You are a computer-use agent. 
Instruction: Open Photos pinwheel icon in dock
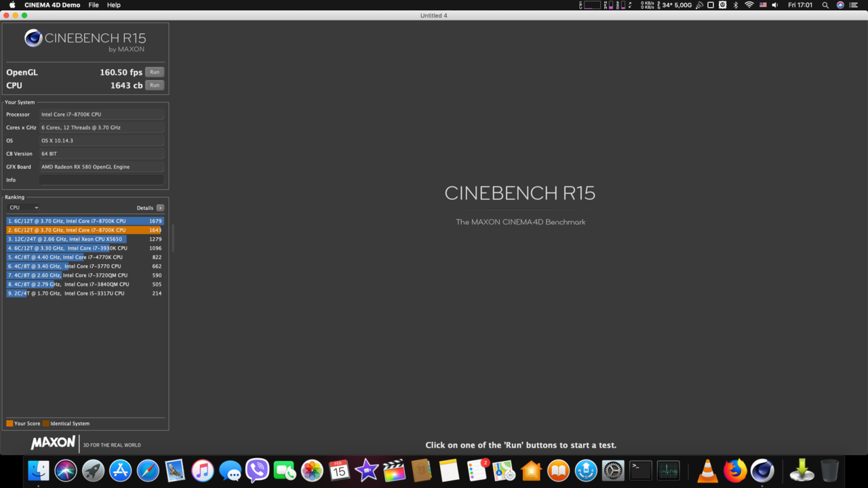(312, 470)
